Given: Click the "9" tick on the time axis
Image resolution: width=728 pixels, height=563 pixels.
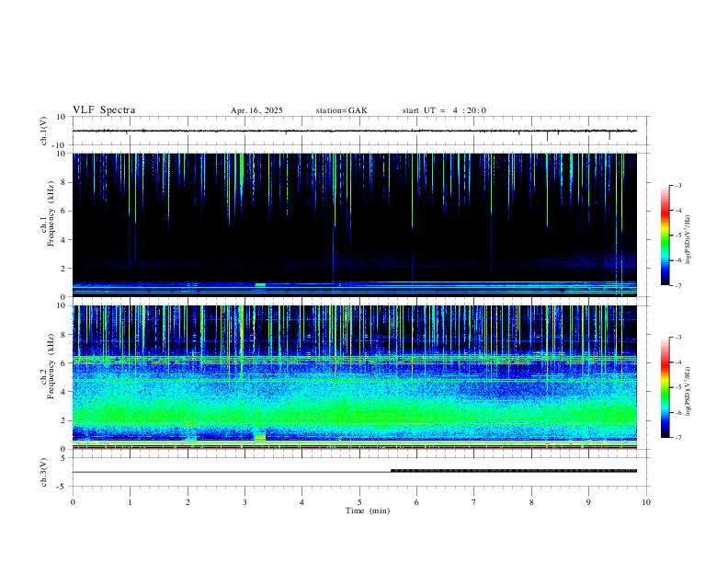Looking at the screenshot, I should click(x=588, y=502).
